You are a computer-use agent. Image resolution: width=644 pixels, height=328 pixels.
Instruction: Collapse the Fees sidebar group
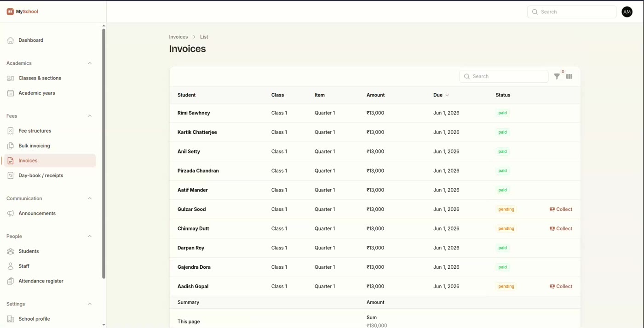[x=90, y=116]
